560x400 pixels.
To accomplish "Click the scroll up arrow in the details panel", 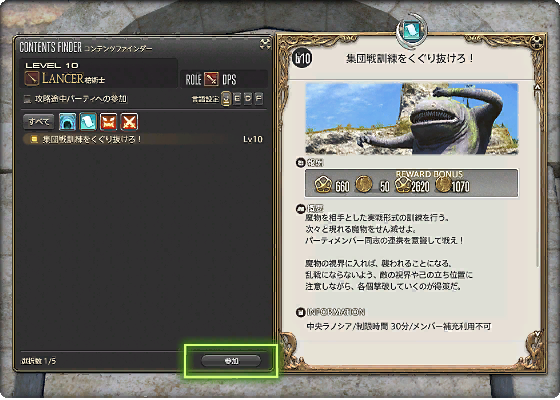I will point(537,87).
